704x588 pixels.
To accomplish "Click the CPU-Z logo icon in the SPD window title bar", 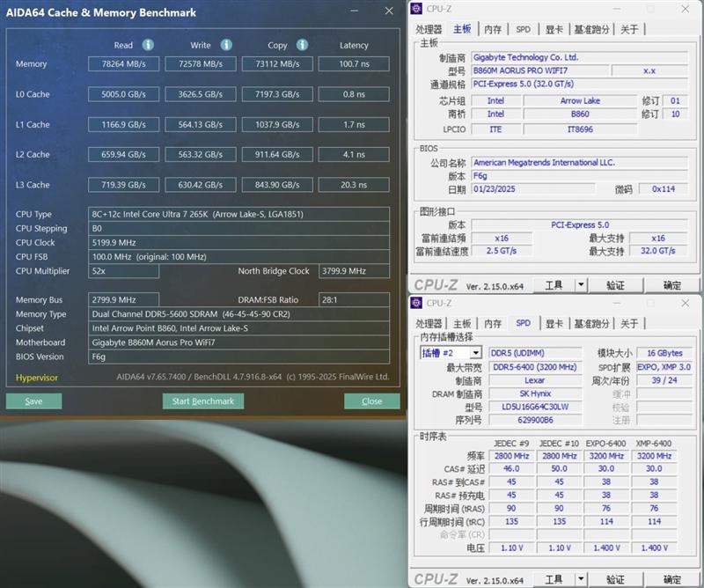I will pyautogui.click(x=416, y=303).
